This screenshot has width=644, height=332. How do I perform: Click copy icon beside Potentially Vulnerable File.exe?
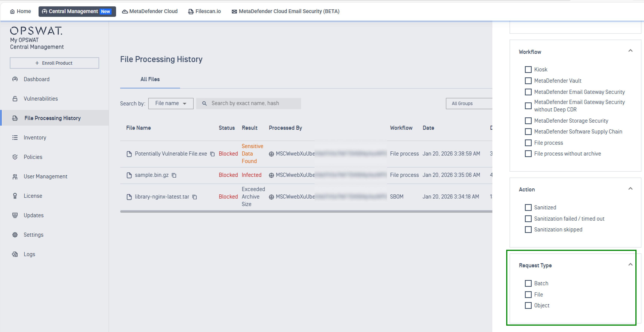[x=212, y=154]
